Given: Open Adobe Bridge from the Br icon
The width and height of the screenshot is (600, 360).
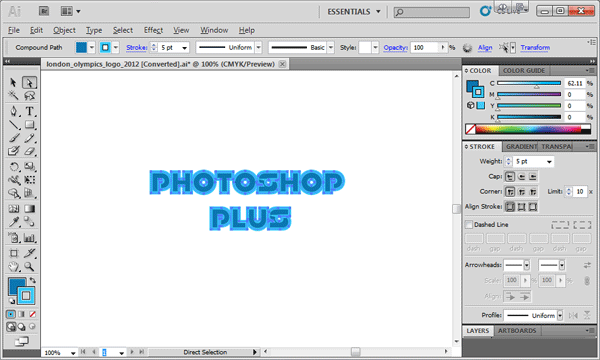Looking at the screenshot, I should click(x=44, y=11).
